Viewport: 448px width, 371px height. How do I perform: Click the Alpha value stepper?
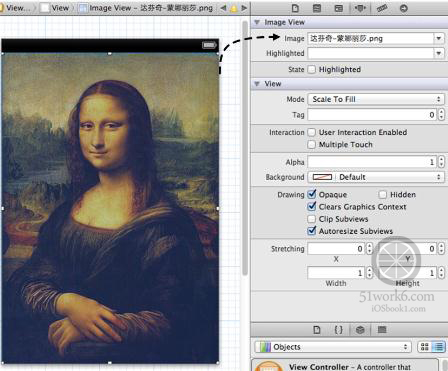[442, 162]
